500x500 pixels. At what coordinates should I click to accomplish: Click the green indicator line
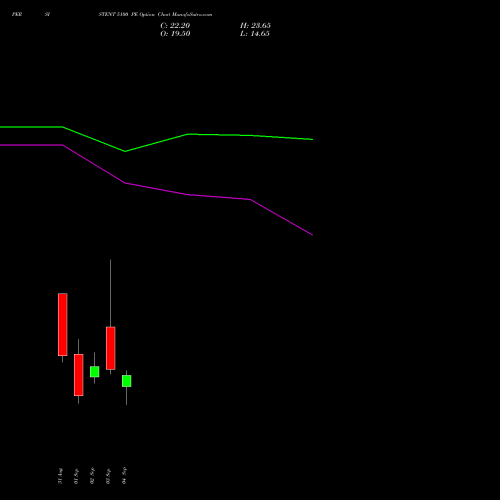tap(156, 143)
